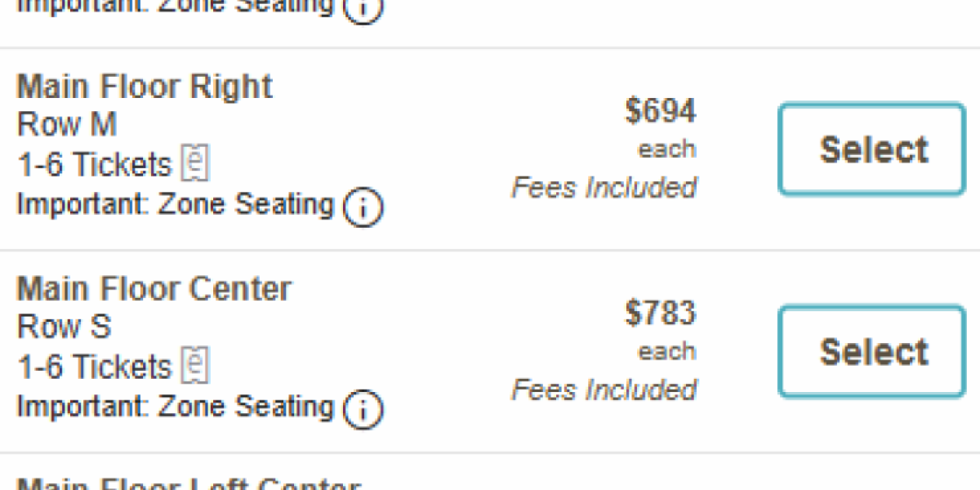Screen dimensions: 980x490
Task: Click 1-6 Tickets text under Row S
Action: click(94, 367)
